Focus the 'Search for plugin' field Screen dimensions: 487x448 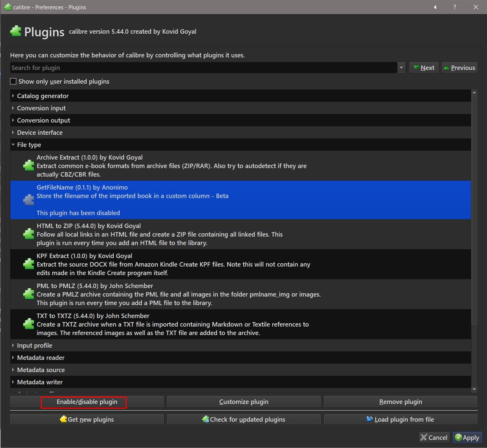(x=204, y=68)
